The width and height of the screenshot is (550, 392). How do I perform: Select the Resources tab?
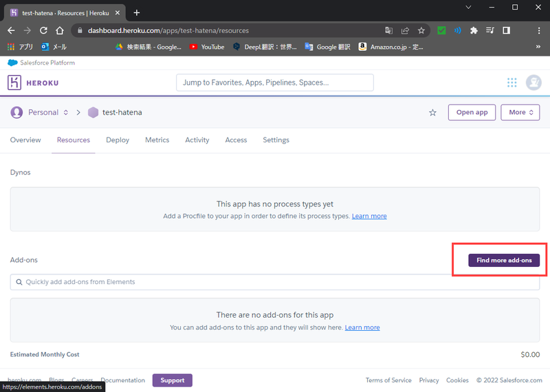[x=74, y=140]
